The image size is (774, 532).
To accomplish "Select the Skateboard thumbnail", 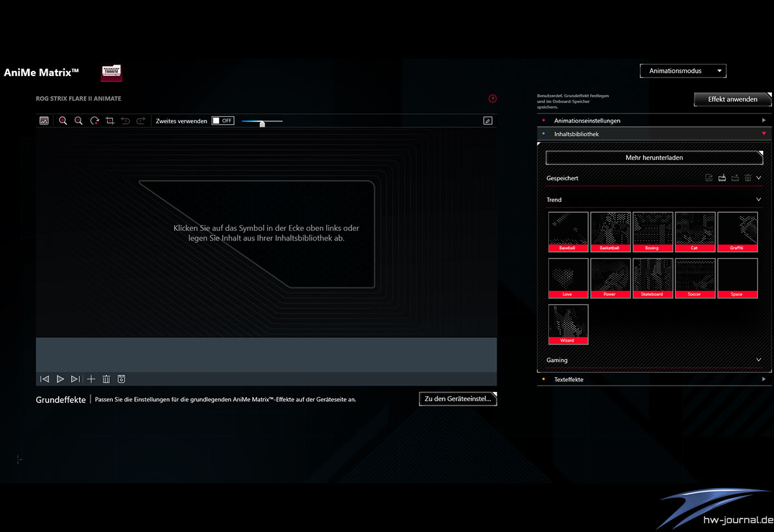I will click(653, 278).
